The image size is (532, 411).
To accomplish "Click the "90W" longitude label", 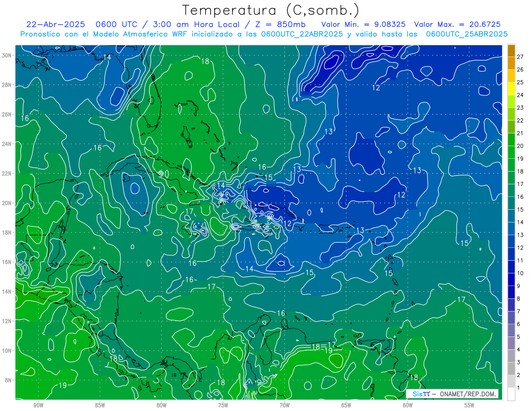I will [38, 405].
